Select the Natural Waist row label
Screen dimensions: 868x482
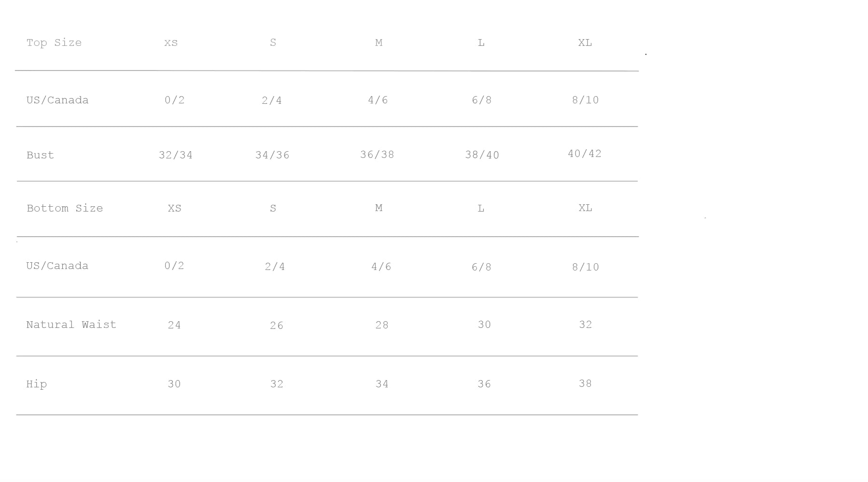pos(71,325)
